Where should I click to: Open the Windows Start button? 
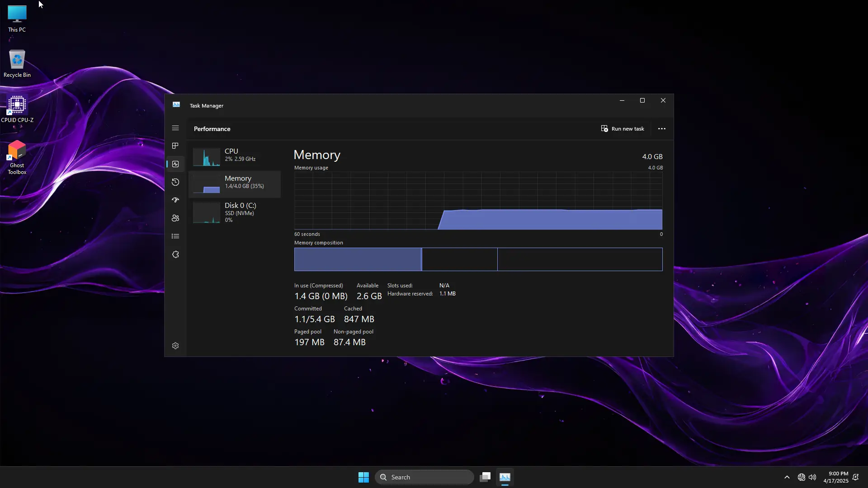[x=363, y=477]
